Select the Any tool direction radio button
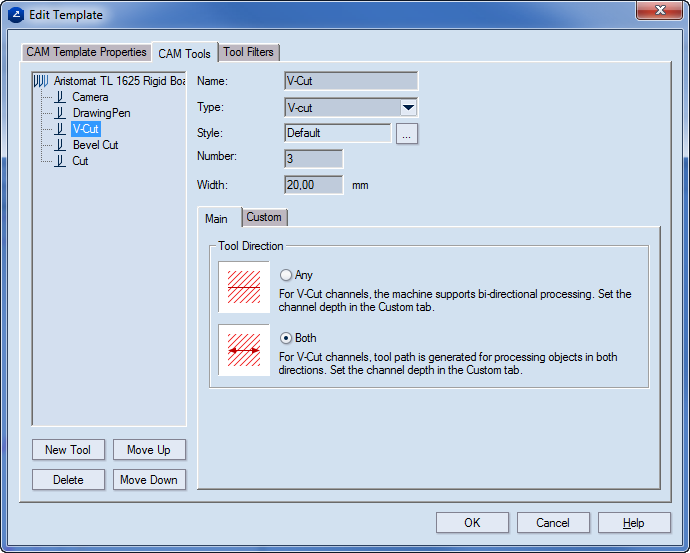 [x=287, y=275]
